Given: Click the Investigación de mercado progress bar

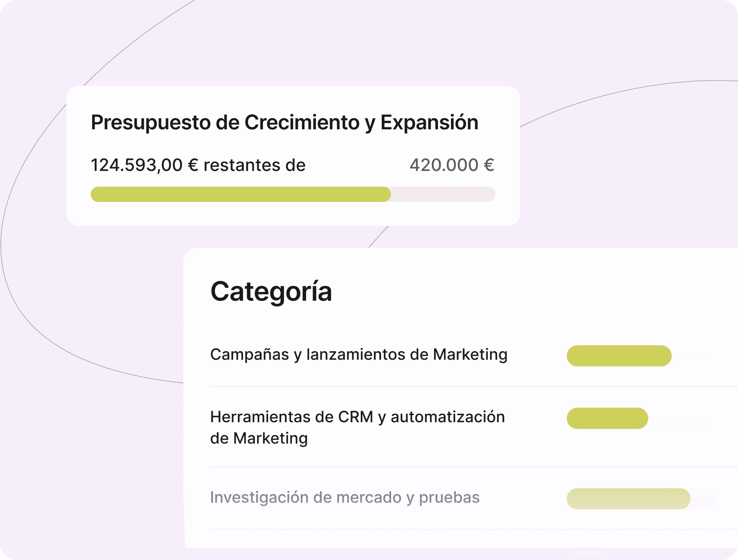Looking at the screenshot, I should (629, 499).
